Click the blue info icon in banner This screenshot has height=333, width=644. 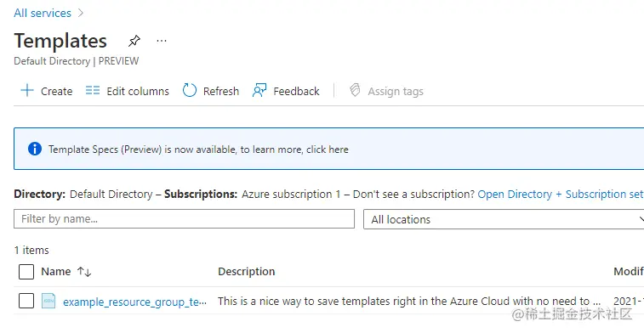(x=35, y=149)
